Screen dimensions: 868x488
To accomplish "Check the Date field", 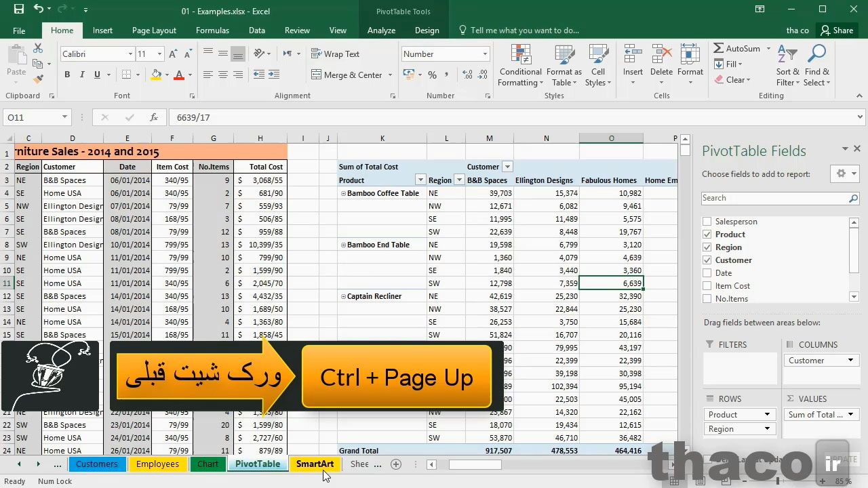I will [x=707, y=273].
